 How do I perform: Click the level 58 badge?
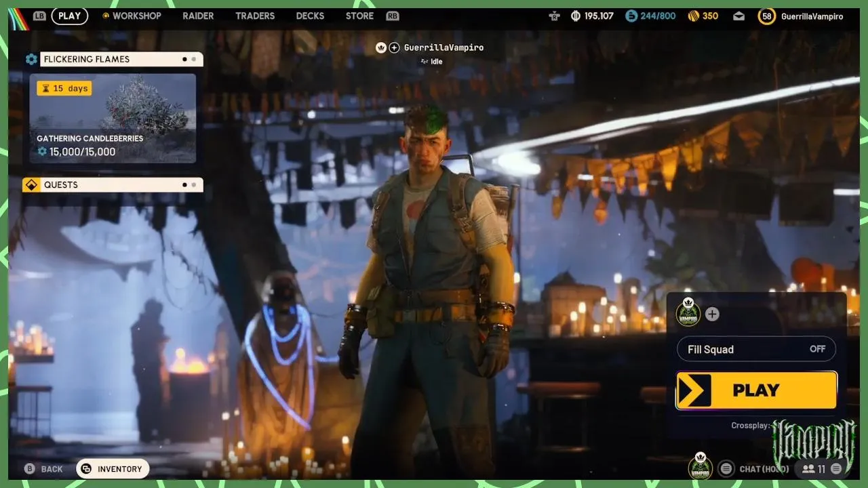coord(767,16)
